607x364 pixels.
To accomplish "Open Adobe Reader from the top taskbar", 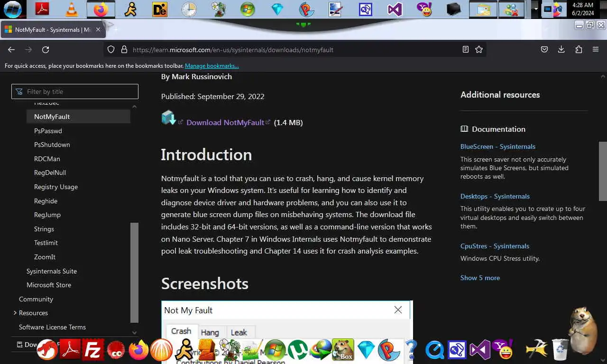I will (43, 9).
